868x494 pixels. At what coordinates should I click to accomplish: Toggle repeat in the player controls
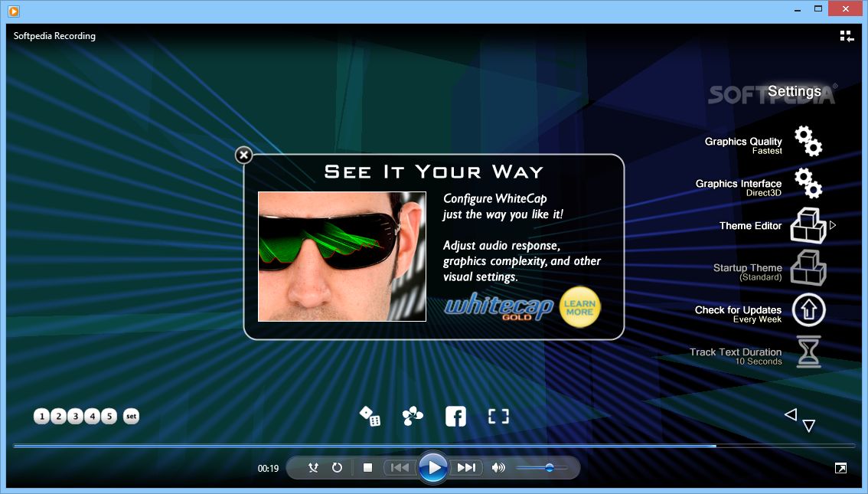[337, 468]
